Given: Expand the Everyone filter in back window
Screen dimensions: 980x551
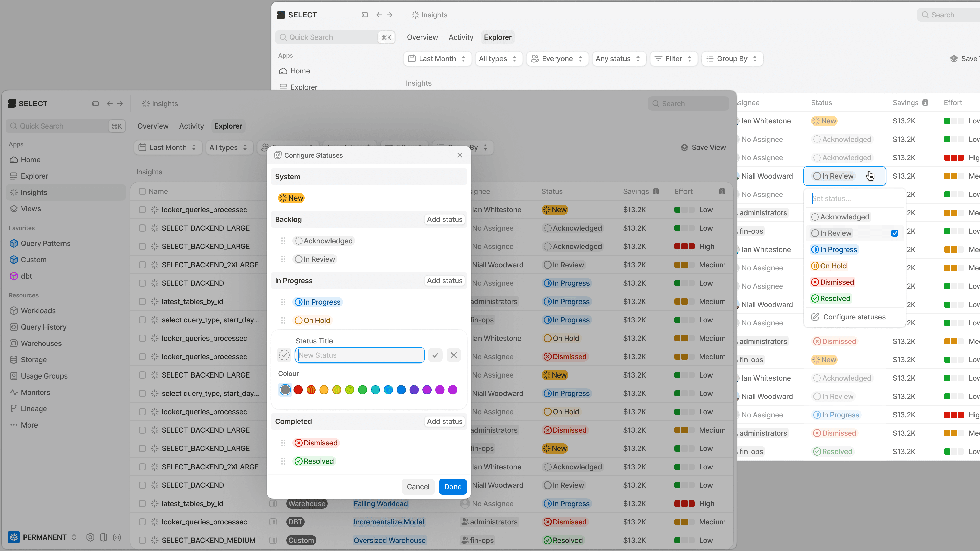Looking at the screenshot, I should click(x=557, y=59).
